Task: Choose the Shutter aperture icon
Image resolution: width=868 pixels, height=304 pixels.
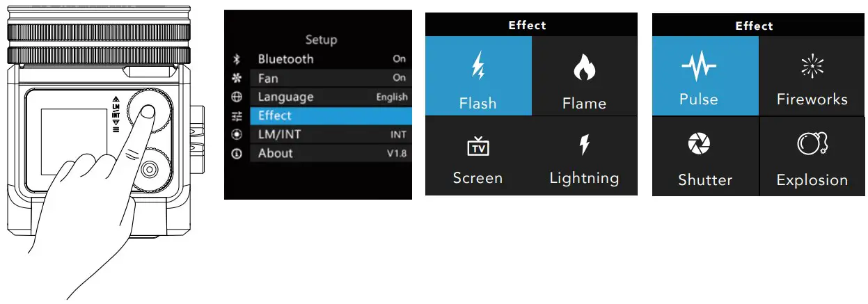Action: coord(705,145)
